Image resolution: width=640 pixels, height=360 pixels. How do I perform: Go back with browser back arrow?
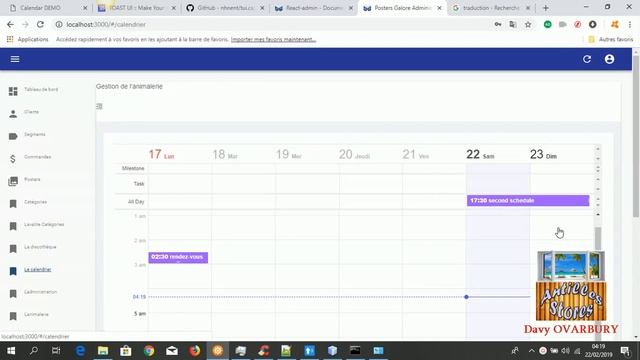pos(10,24)
